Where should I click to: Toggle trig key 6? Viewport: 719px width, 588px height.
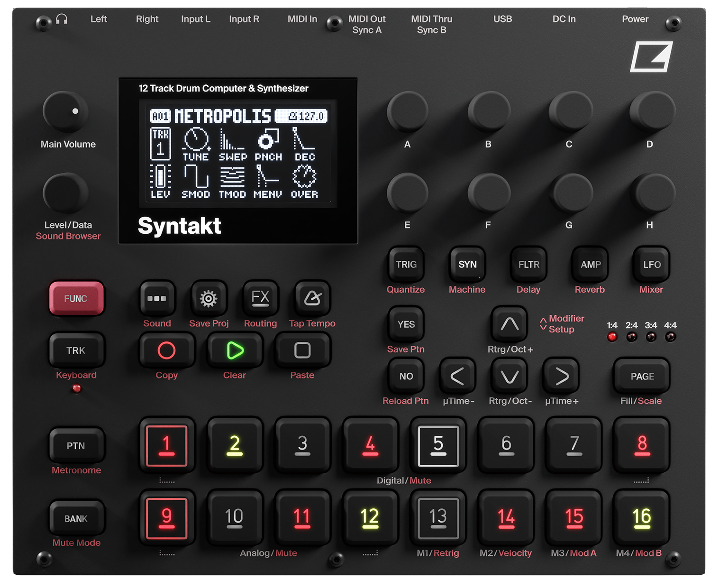tap(506, 446)
